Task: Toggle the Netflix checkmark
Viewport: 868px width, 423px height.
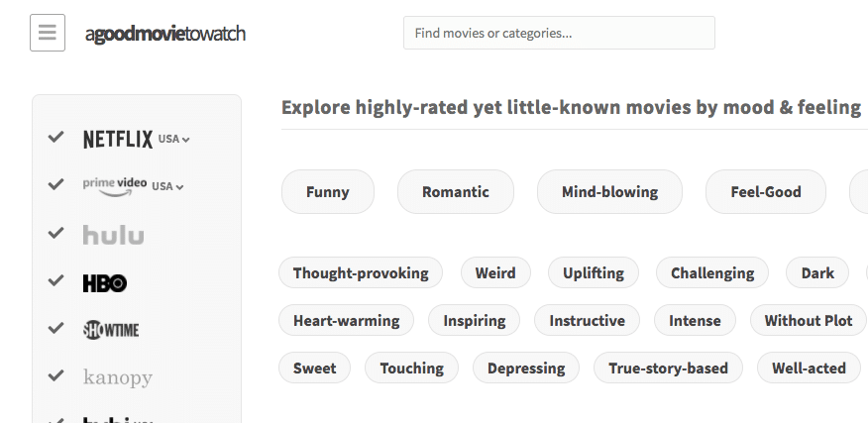Action: (56, 138)
